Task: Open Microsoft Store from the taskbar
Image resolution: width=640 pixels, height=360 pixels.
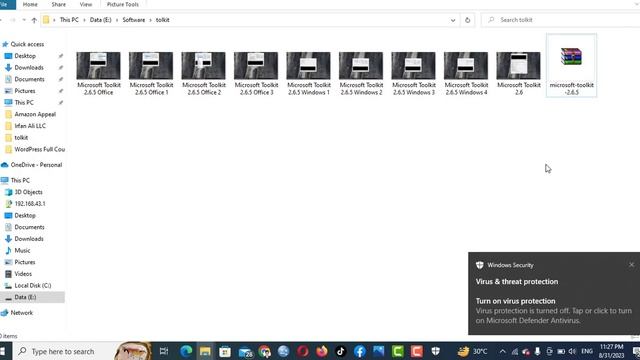Action: [x=224, y=351]
